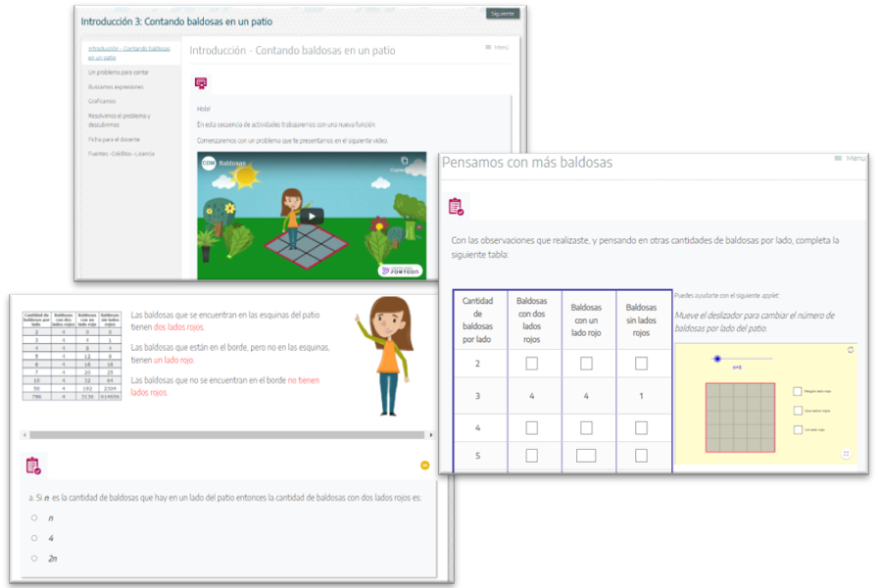Image resolution: width=880 pixels, height=588 pixels.
Task: Select radio option '4'
Action: (x=34, y=538)
